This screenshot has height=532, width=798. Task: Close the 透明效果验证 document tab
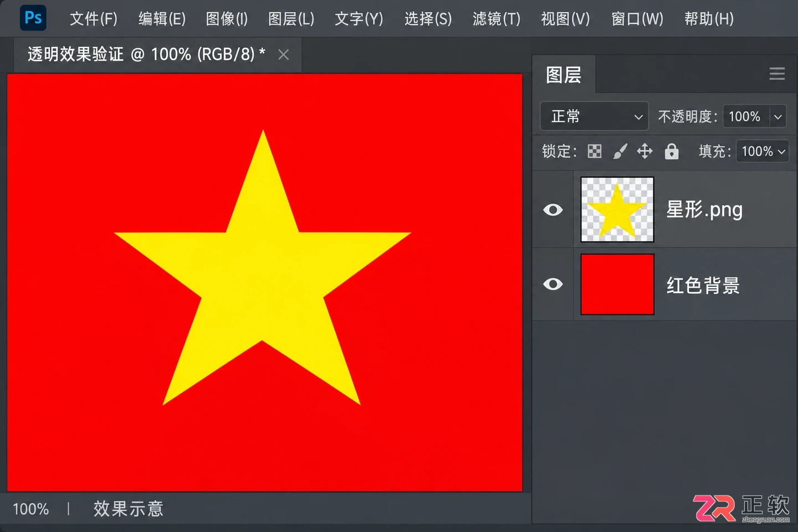[x=284, y=54]
